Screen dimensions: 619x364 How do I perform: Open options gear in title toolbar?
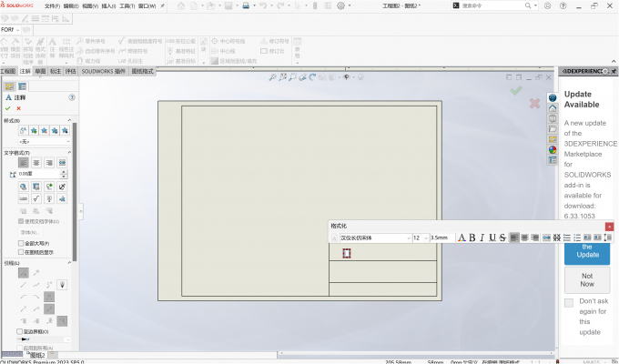coord(340,6)
